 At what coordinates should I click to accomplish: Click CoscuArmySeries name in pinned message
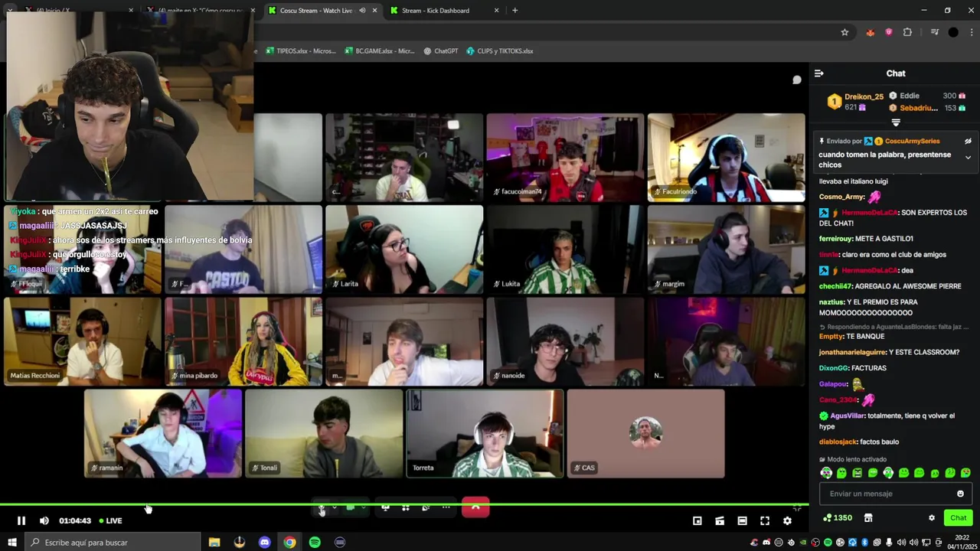pos(912,141)
